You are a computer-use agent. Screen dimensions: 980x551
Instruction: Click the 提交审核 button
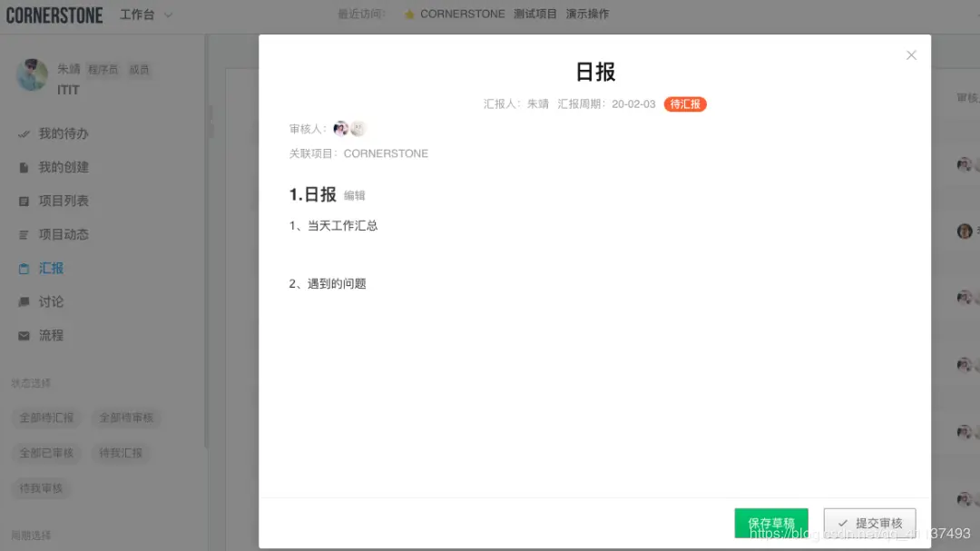coord(868,523)
